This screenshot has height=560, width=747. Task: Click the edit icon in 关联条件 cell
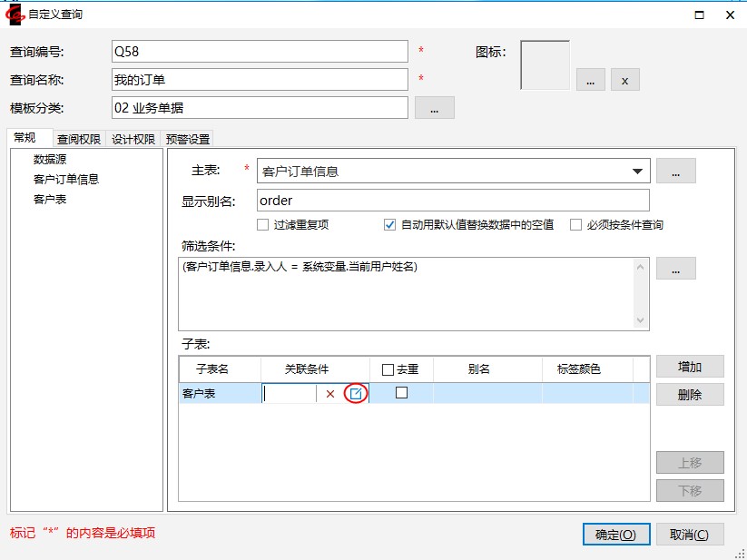(x=357, y=394)
